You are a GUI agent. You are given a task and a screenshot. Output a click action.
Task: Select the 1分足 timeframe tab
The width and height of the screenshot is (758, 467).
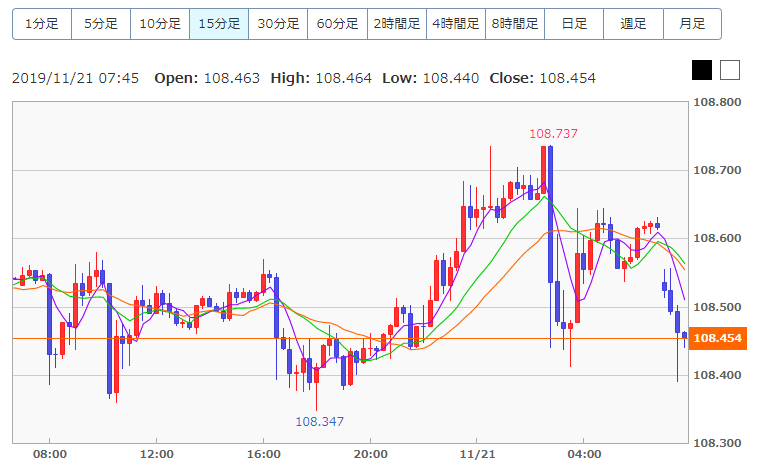(42, 24)
